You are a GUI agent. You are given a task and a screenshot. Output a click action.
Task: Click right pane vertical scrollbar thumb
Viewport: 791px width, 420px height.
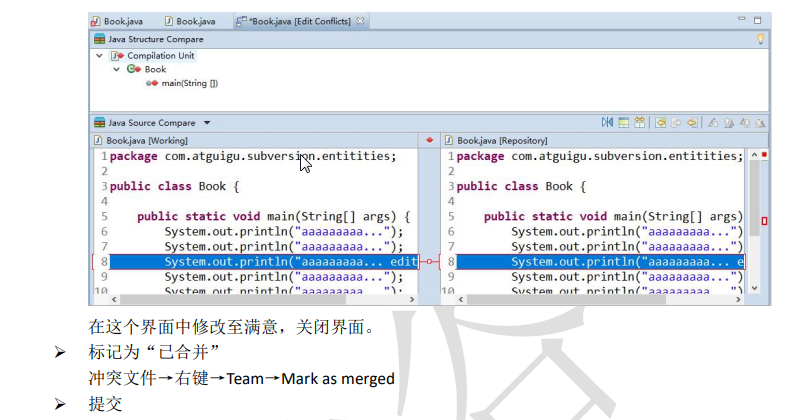pos(754,199)
